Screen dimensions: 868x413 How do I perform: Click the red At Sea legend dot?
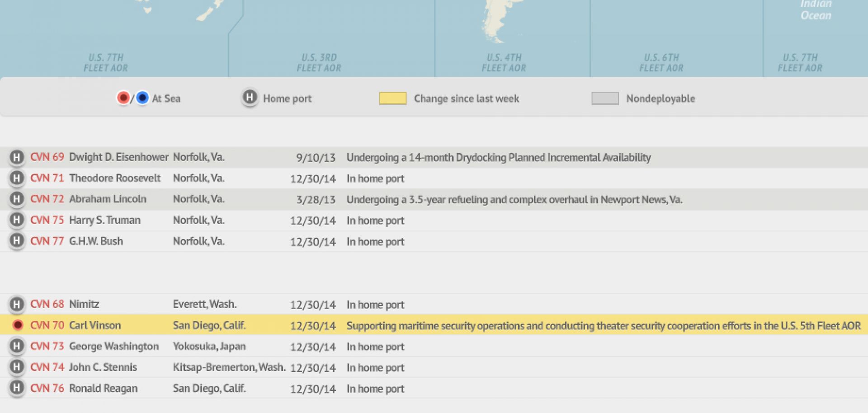coord(123,98)
